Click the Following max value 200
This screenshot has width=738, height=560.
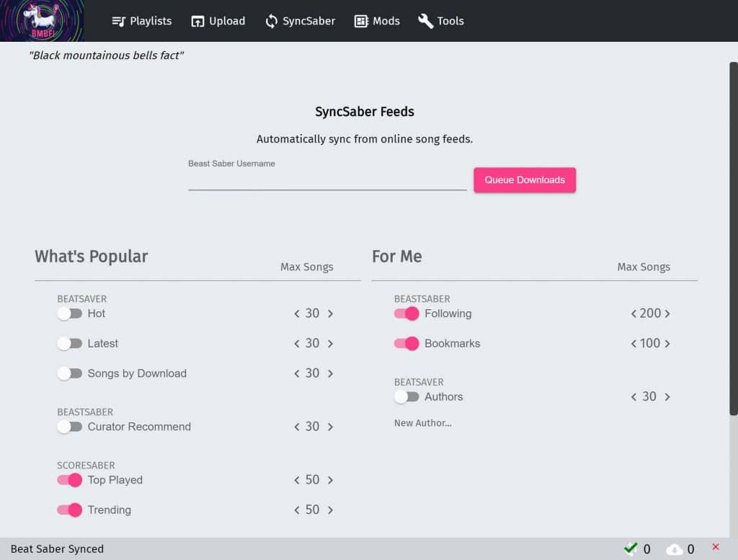coord(650,314)
